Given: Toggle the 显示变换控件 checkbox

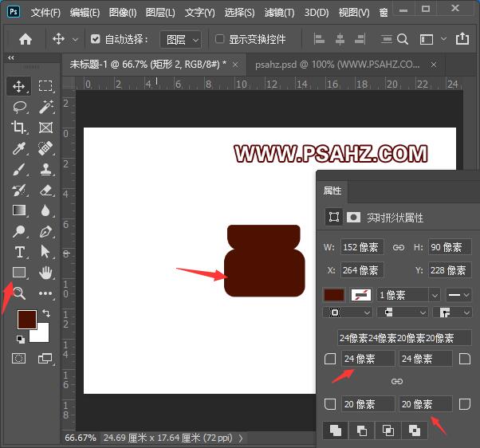Looking at the screenshot, I should tap(219, 39).
